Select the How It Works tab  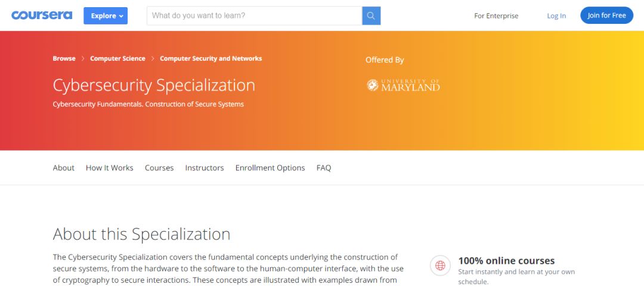pos(110,168)
